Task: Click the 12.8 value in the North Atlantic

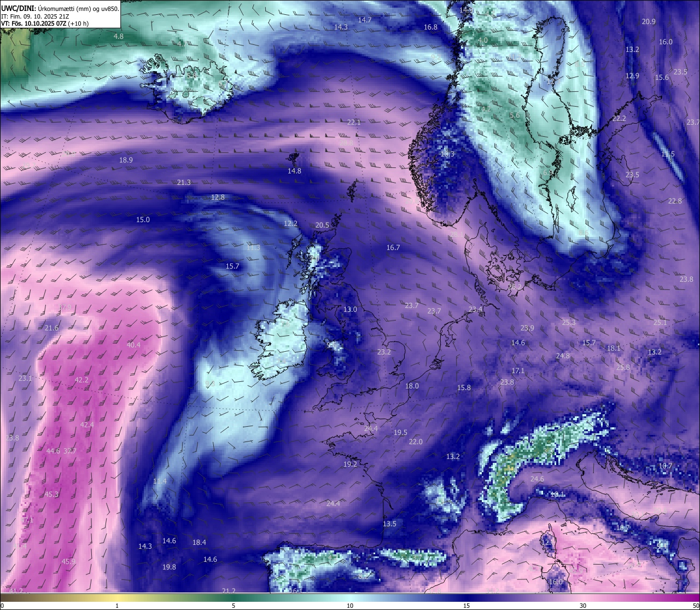Action: click(218, 197)
